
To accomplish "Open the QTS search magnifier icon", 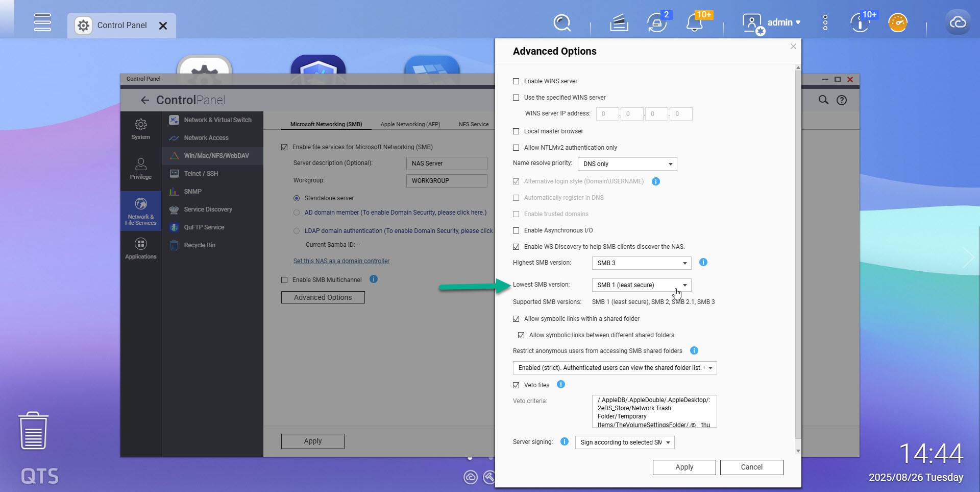I will [x=562, y=23].
